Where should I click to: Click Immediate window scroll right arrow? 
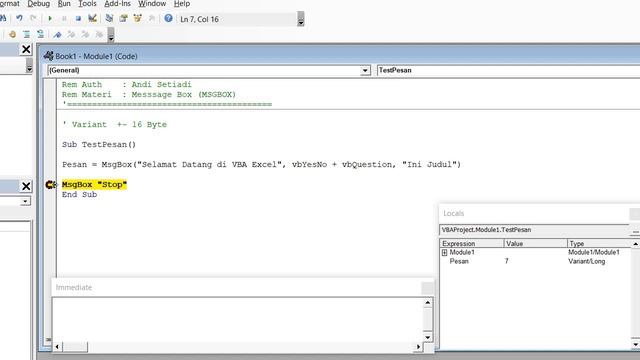click(418, 347)
